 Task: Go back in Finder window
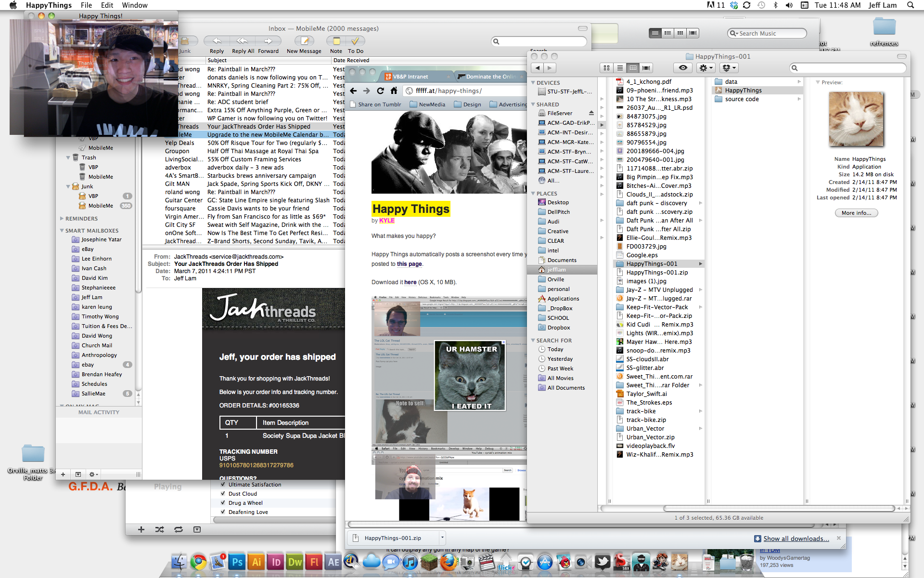tap(538, 68)
